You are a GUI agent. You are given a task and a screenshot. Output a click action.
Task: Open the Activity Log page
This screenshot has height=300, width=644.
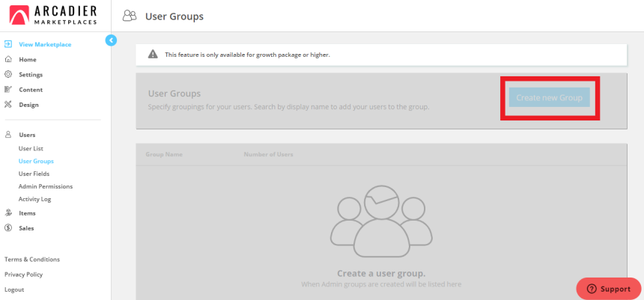click(x=34, y=199)
